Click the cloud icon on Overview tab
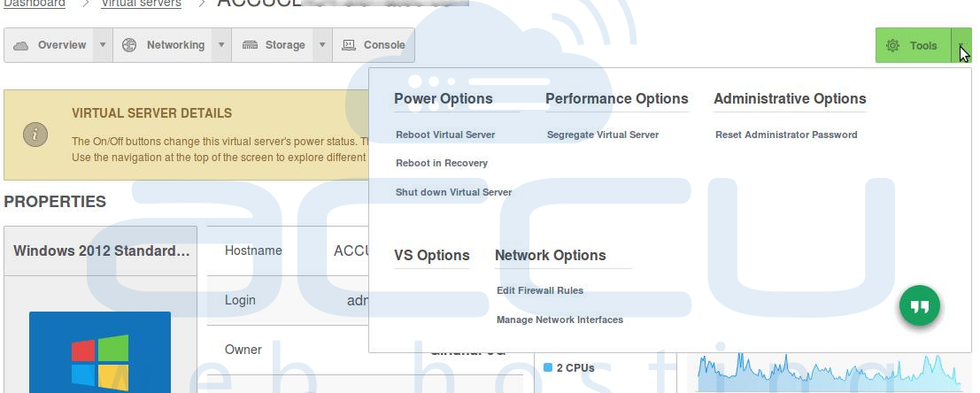The height and width of the screenshot is (393, 980). [21, 46]
